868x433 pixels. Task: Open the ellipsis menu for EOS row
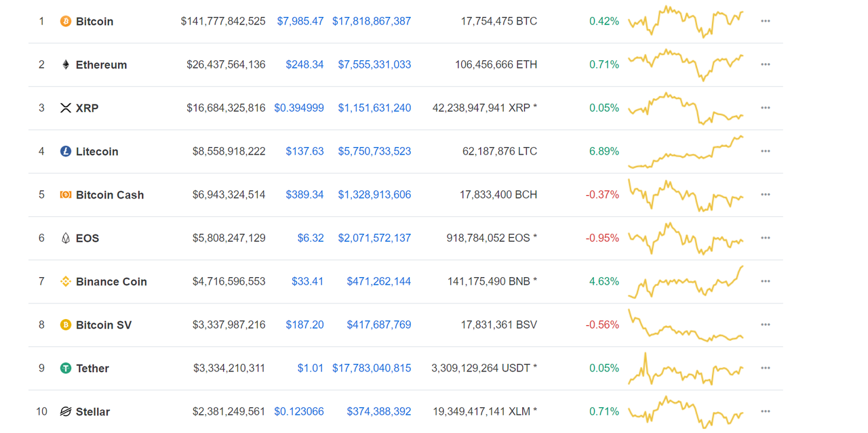[766, 238]
